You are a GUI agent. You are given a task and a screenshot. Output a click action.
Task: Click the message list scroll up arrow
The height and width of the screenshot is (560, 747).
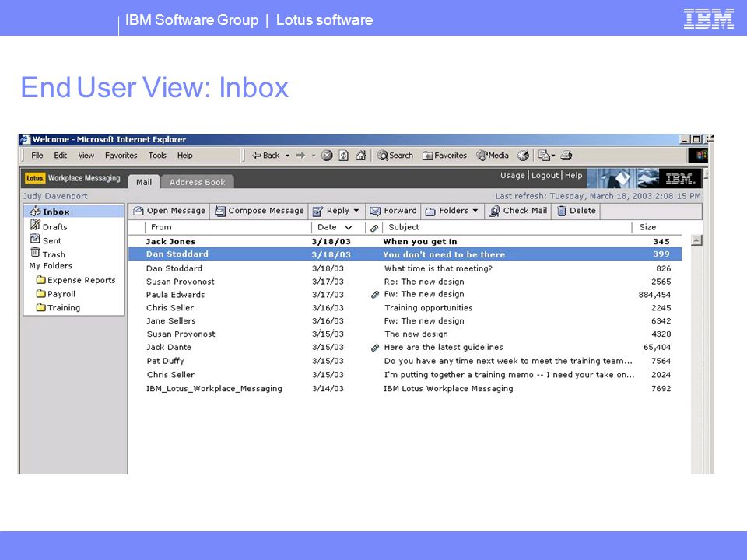[696, 240]
